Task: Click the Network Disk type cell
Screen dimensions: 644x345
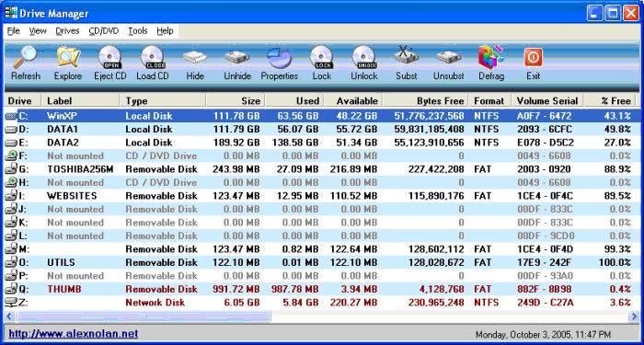Action: [x=155, y=303]
